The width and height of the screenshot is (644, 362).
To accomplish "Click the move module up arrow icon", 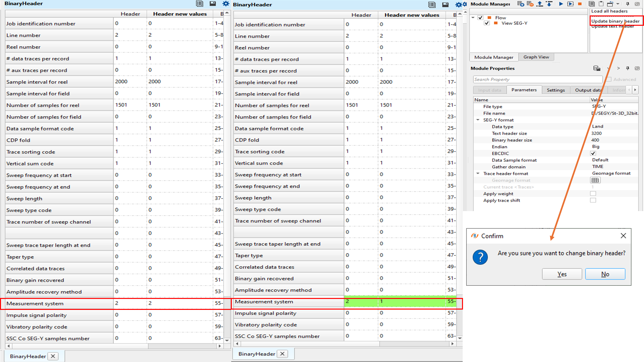I will (540, 4).
